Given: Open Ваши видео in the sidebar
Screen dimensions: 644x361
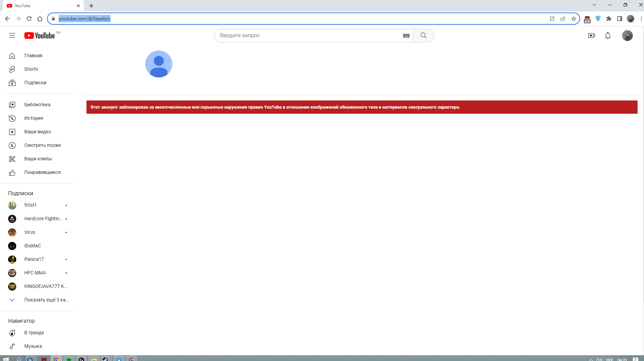Looking at the screenshot, I should click(x=38, y=132).
